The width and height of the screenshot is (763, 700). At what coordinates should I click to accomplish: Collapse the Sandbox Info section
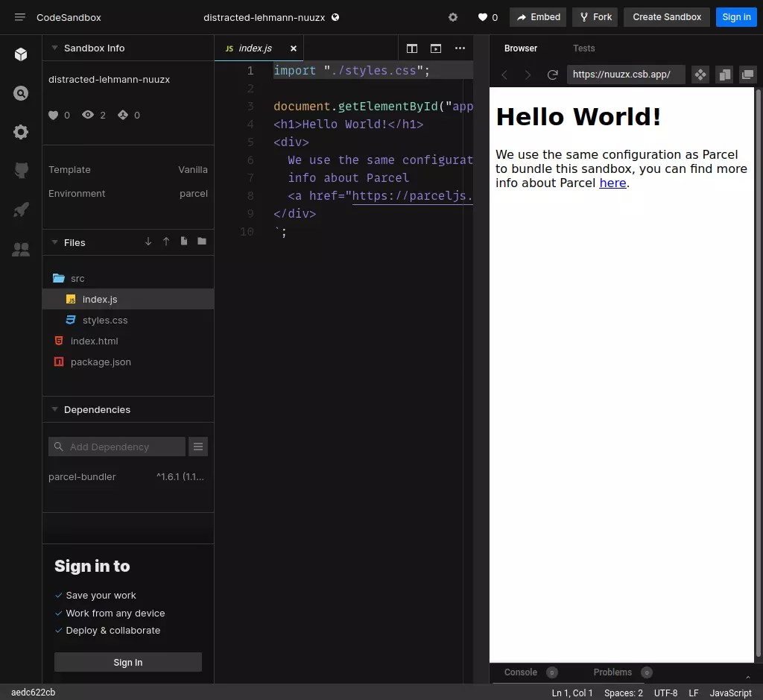tap(54, 48)
